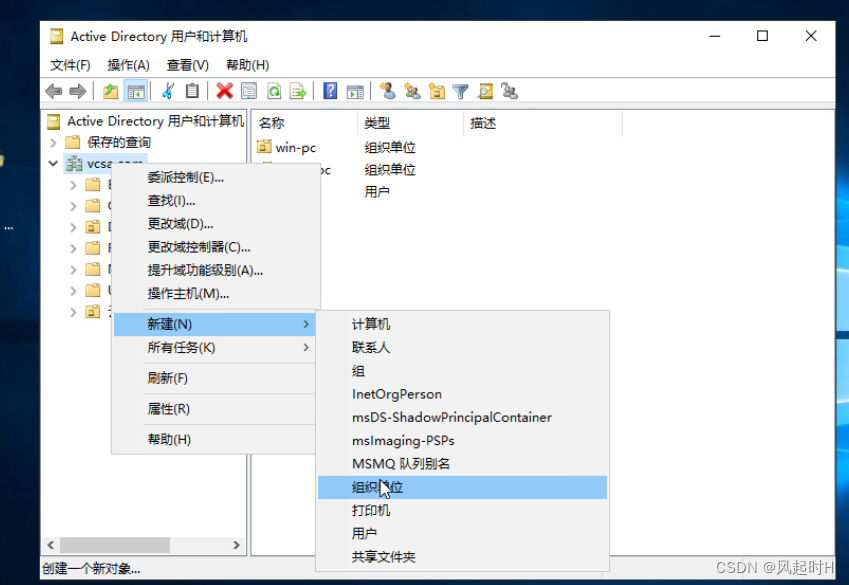Click the tree pane scrollbar left arrow
The width and height of the screenshot is (849, 585).
[x=51, y=545]
